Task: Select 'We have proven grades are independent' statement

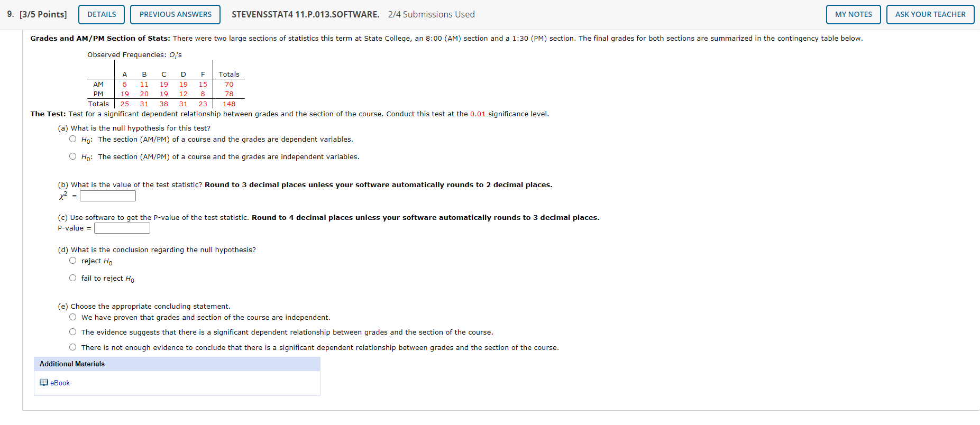Action: click(72, 317)
